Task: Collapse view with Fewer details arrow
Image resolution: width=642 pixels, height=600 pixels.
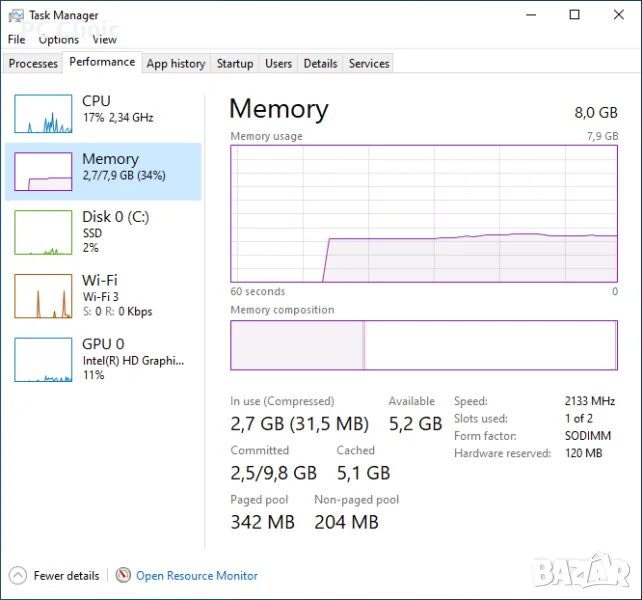Action: pos(17,575)
